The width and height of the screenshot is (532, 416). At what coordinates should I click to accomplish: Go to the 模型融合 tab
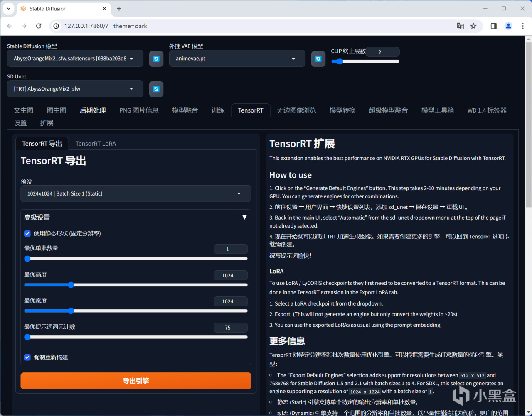point(185,110)
